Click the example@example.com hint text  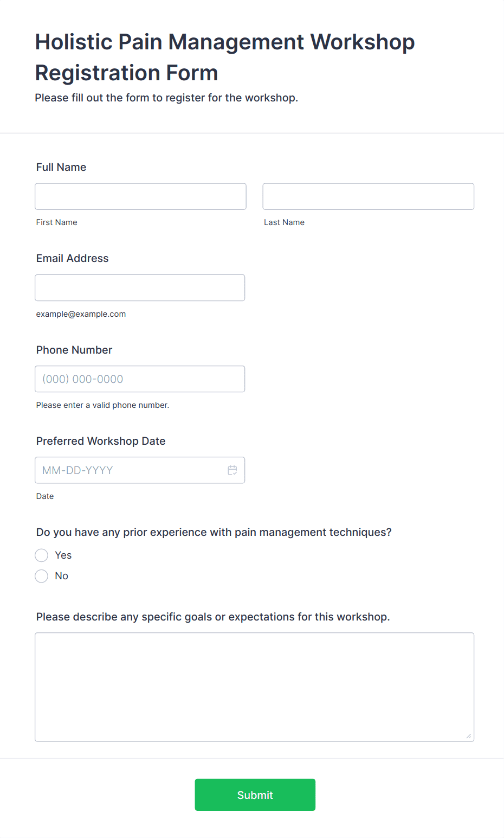click(81, 314)
